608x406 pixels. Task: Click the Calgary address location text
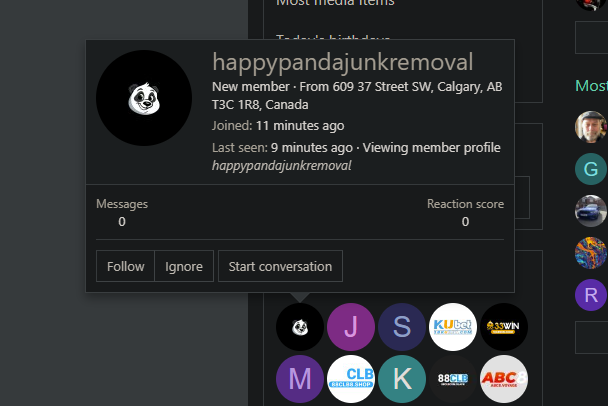click(x=357, y=95)
